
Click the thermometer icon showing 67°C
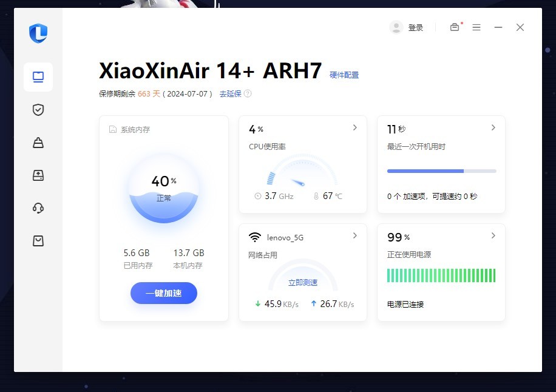tap(317, 196)
